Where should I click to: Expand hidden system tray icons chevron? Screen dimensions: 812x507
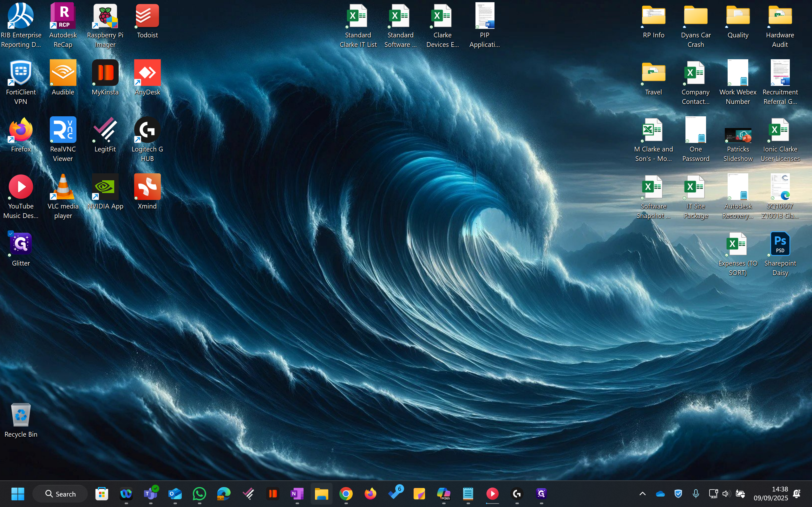click(642, 494)
